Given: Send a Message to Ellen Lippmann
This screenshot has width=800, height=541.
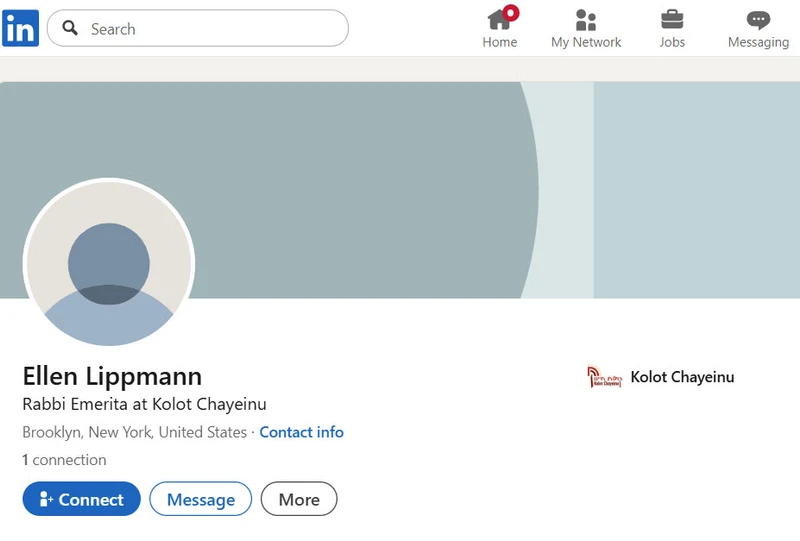Looking at the screenshot, I should (x=201, y=499).
